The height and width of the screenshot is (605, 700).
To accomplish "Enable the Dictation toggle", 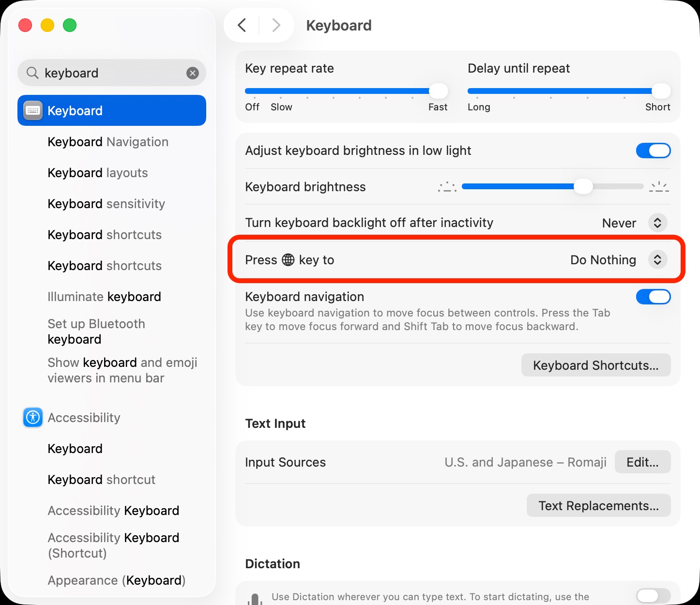I will (653, 596).
